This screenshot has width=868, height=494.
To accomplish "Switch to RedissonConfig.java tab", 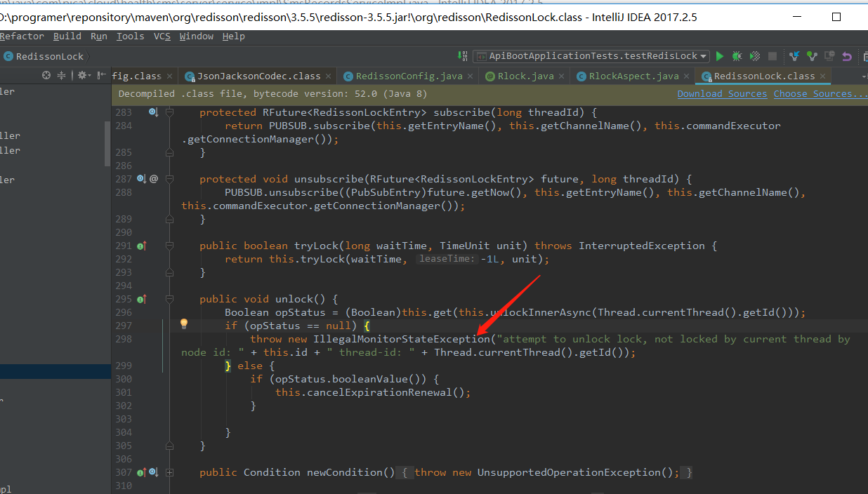I will tap(409, 76).
